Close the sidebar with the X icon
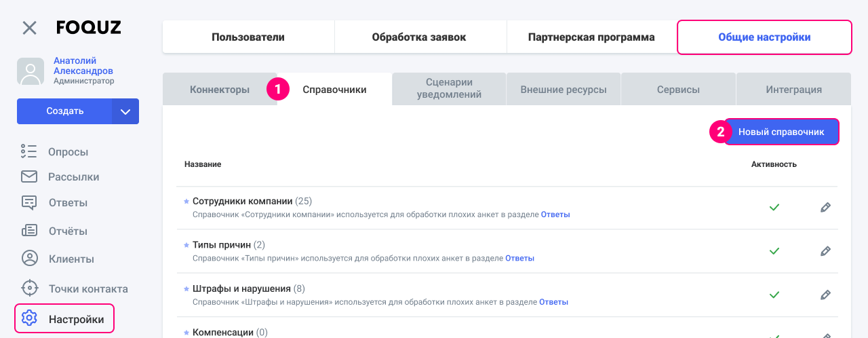The width and height of the screenshot is (868, 338). pos(29,28)
